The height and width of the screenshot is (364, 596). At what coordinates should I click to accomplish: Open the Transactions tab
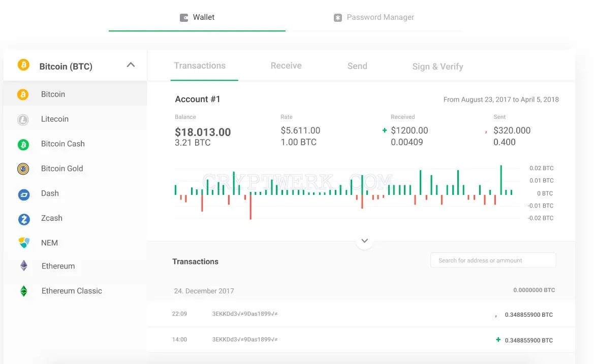pyautogui.click(x=200, y=65)
